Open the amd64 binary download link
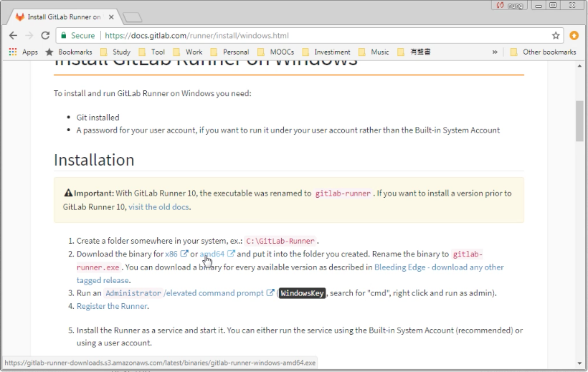This screenshot has height=372, width=588. coord(212,254)
